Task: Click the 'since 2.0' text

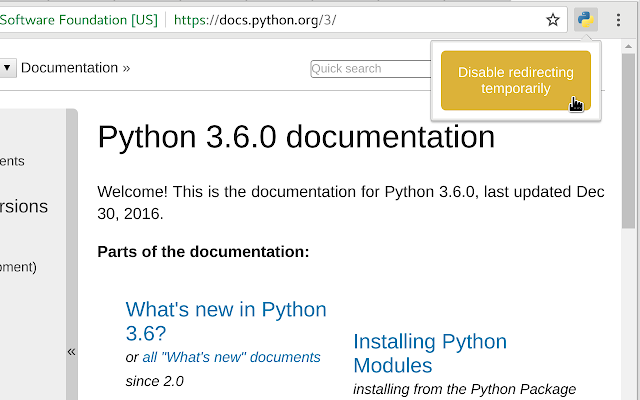Action: click(155, 381)
